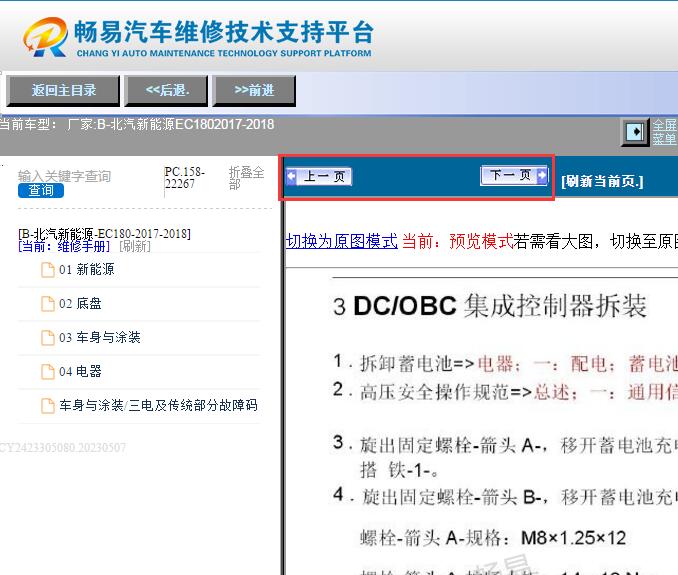Switch to original image mode link
This screenshot has width=678, height=575.
[x=342, y=241]
